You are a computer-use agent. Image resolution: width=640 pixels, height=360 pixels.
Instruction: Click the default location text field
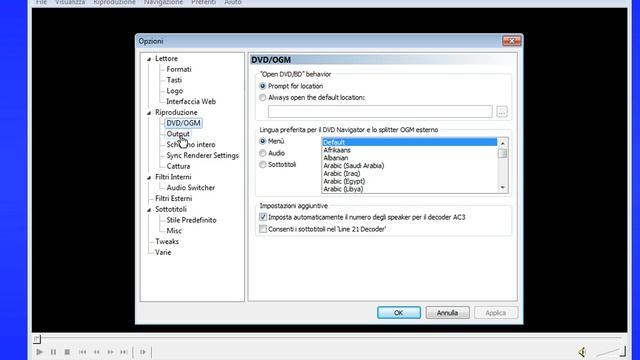380,111
